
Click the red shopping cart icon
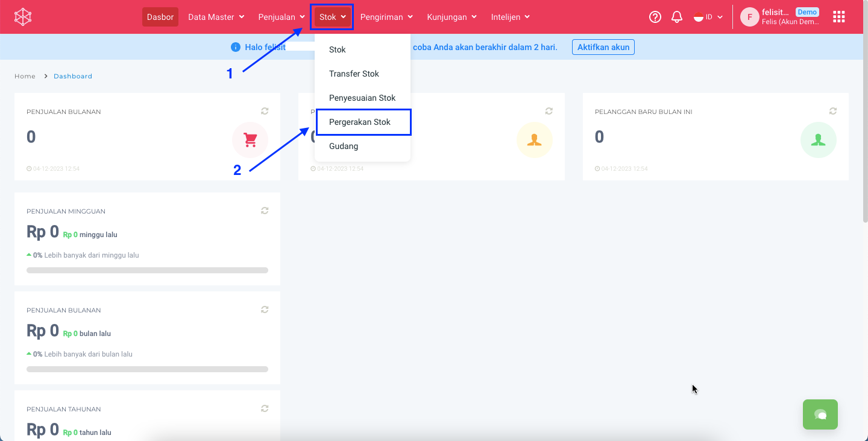[250, 140]
